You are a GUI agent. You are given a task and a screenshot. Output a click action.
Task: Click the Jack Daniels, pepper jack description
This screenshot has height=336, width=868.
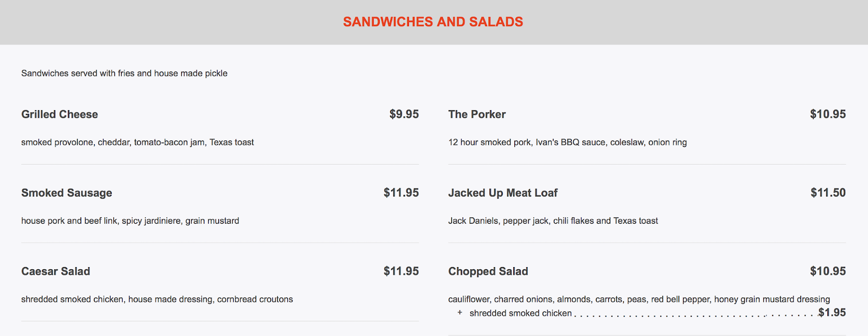tap(553, 221)
